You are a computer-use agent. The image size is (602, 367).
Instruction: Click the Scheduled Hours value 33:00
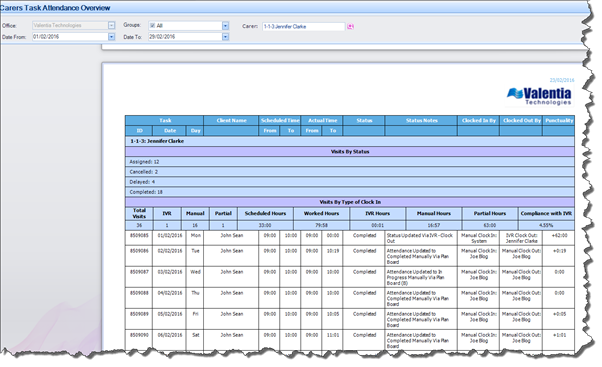(265, 225)
